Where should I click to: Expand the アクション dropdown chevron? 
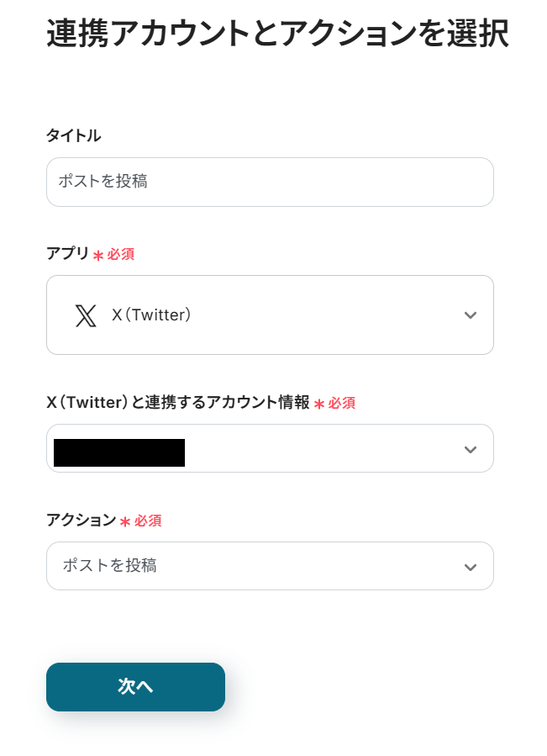[x=471, y=567]
